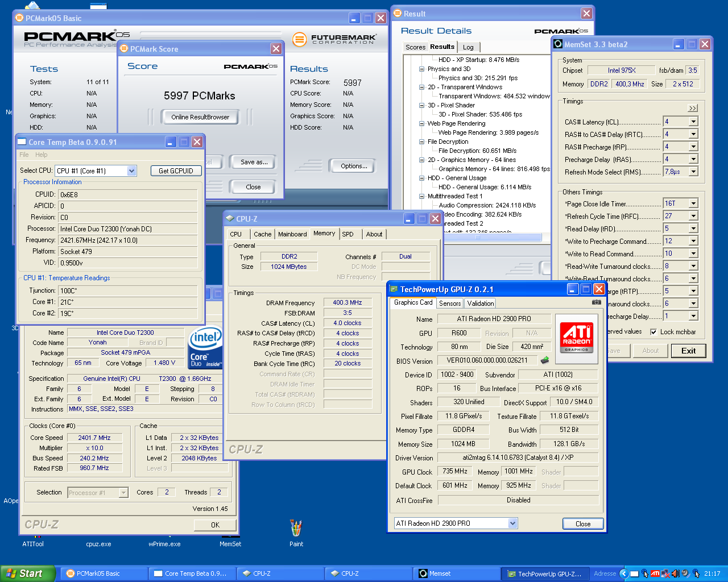Open Refresh Mode Select (RMS) dropdown
Image resolution: width=728 pixels, height=582 pixels.
pos(693,172)
